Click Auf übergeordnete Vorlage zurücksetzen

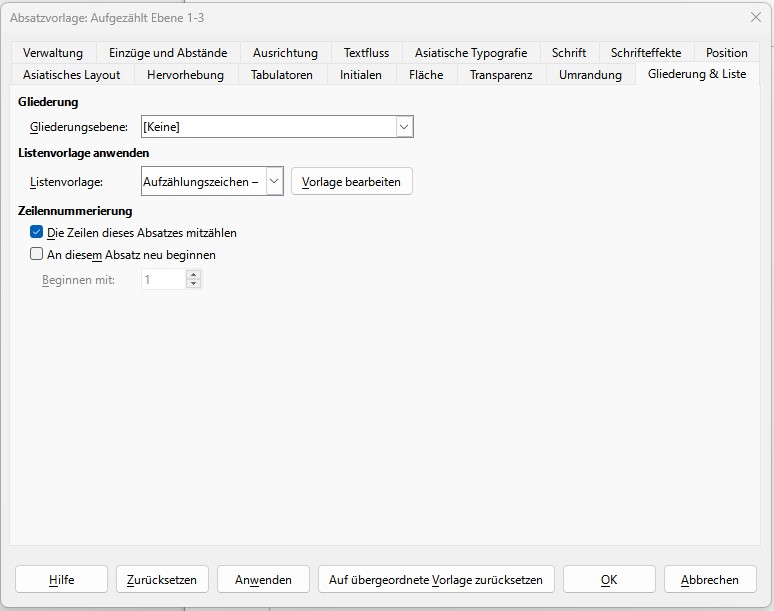point(436,579)
